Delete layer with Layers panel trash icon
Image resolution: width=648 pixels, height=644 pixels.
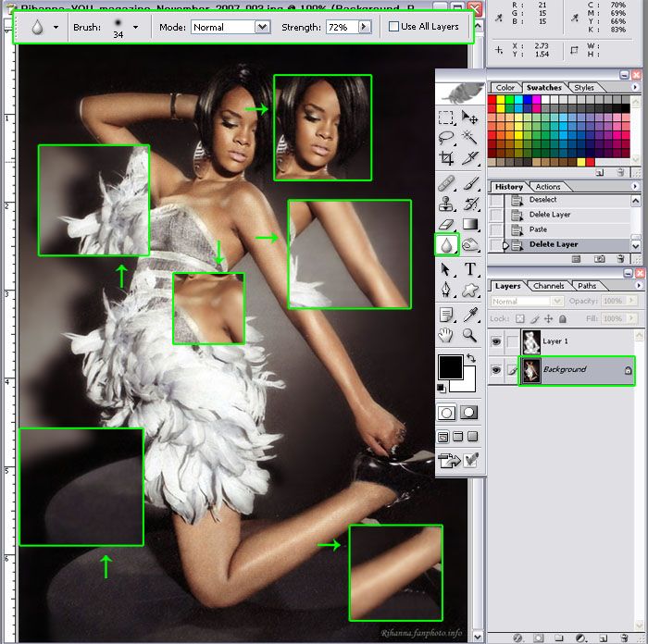(x=625, y=638)
